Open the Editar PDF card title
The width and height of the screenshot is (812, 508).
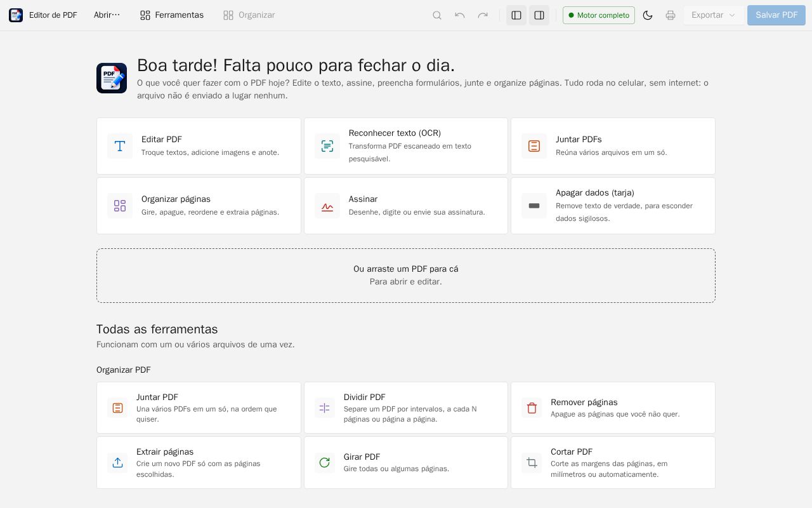click(x=162, y=140)
